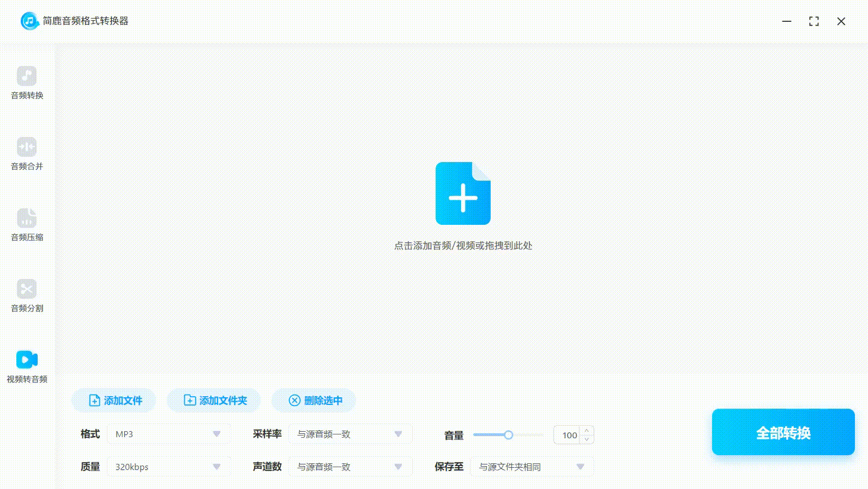Image resolution: width=868 pixels, height=489 pixels.
Task: Open the 保存至 save location dropdown
Action: point(532,467)
